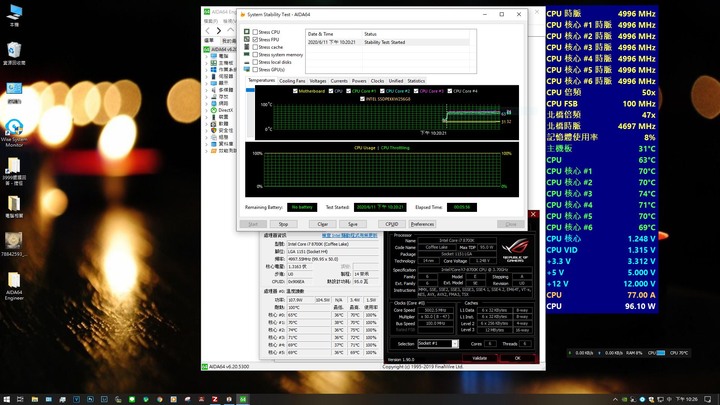The height and width of the screenshot is (405, 720).
Task: Open File Explorer from the taskbar
Action: click(x=34, y=399)
